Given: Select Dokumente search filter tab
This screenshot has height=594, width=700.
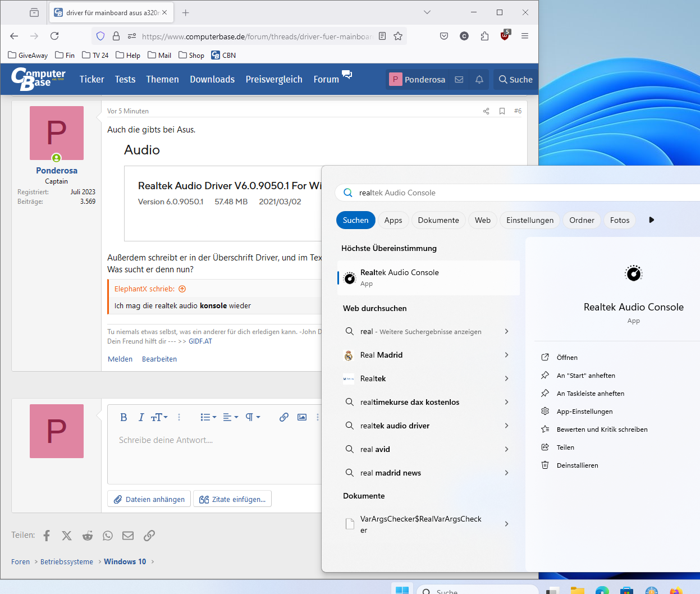Looking at the screenshot, I should coord(438,220).
